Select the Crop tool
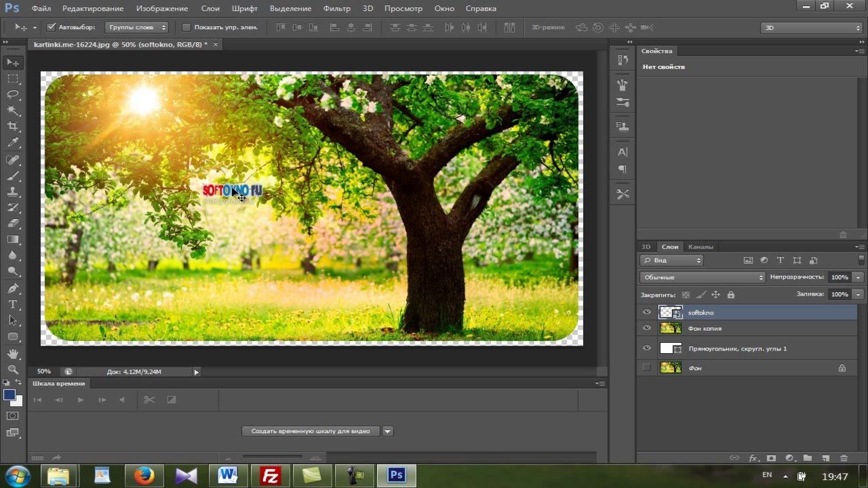Screen dimensions: 868x488 pyautogui.click(x=13, y=127)
